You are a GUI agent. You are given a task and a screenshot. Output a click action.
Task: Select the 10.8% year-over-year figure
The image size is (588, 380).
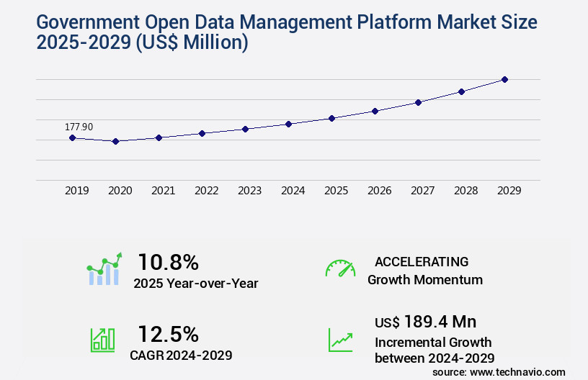pos(168,262)
